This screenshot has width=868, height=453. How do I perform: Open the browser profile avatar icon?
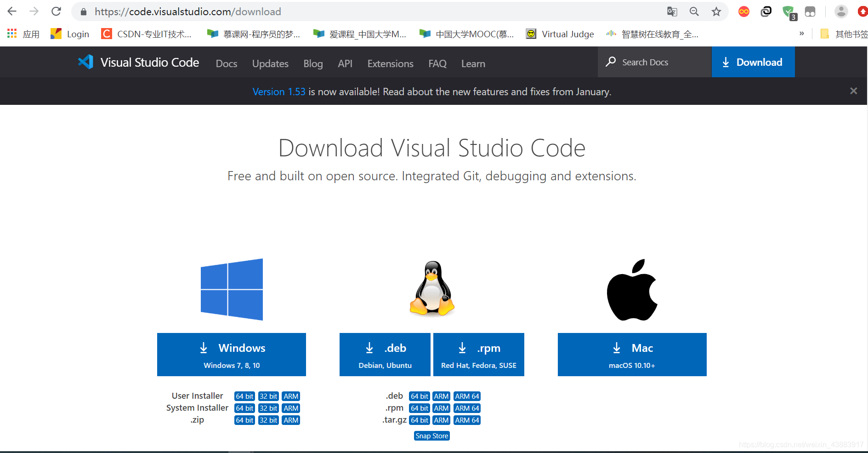tap(841, 11)
